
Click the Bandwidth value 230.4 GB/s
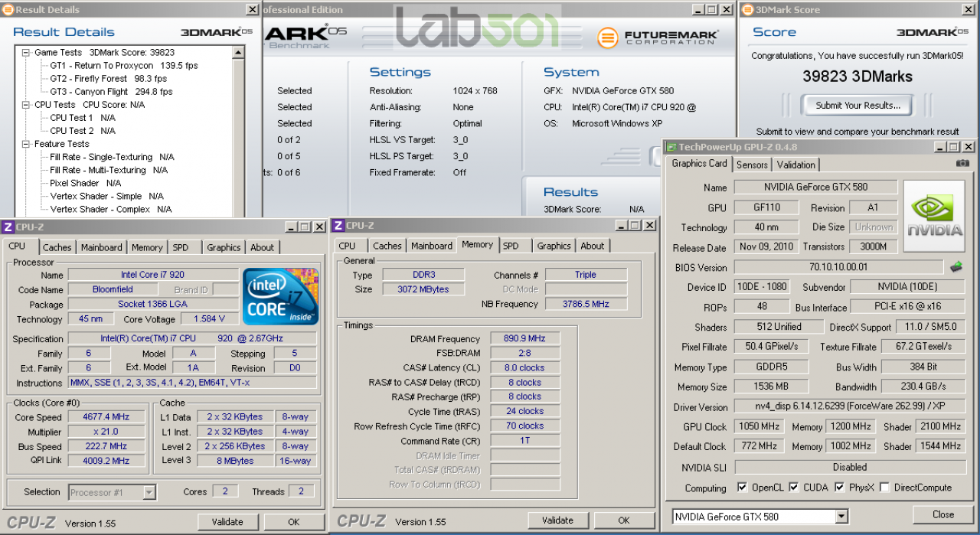coord(923,387)
